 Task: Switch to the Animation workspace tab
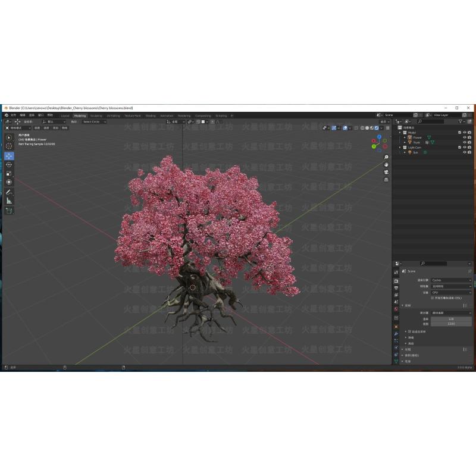tap(167, 115)
